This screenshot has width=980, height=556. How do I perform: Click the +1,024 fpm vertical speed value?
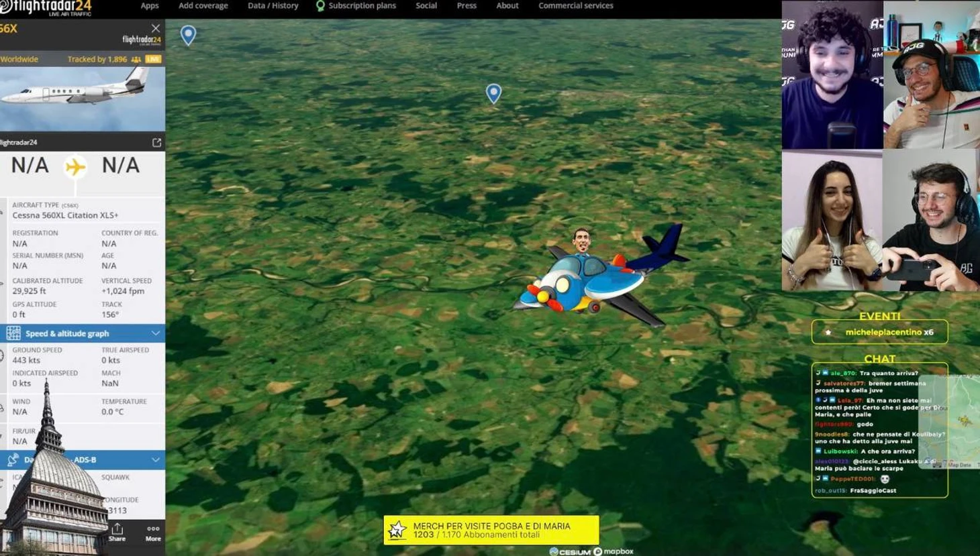pyautogui.click(x=123, y=291)
